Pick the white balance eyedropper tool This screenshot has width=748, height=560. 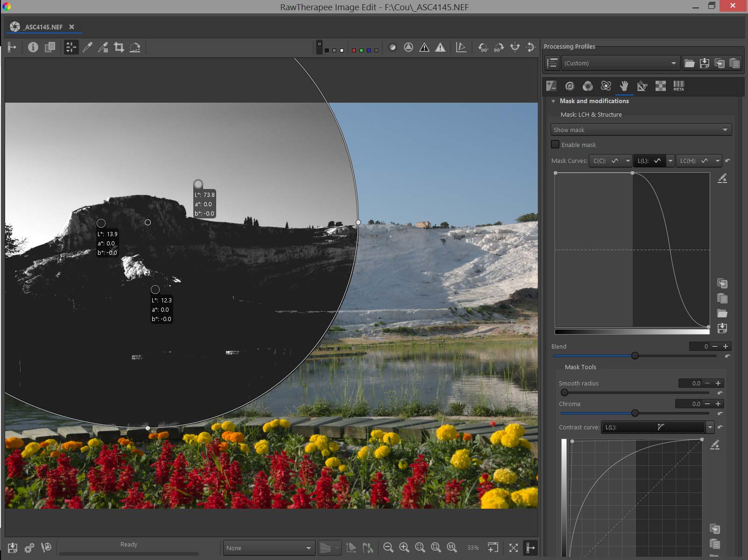coord(87,47)
